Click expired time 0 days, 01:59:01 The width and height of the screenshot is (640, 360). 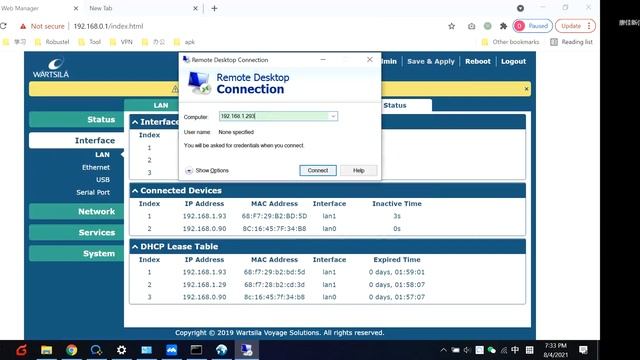[x=397, y=272]
